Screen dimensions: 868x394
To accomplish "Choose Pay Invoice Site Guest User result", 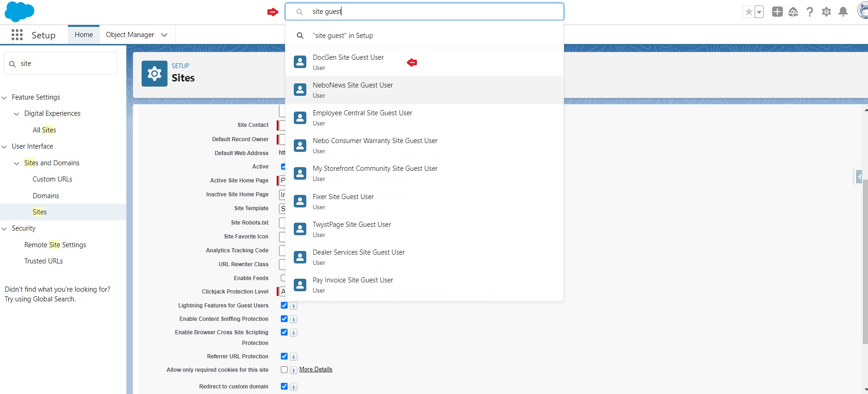I will [424, 285].
